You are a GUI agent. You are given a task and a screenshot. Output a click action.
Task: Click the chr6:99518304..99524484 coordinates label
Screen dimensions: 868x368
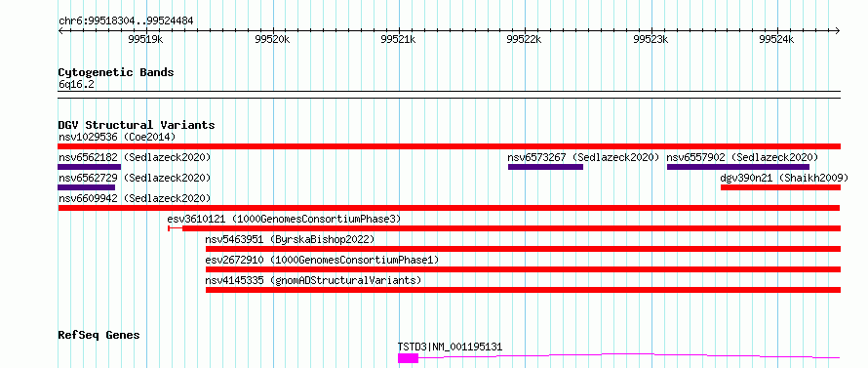[126, 21]
